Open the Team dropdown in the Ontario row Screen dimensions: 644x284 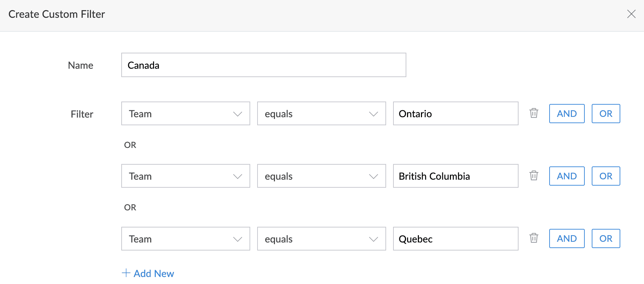185,114
